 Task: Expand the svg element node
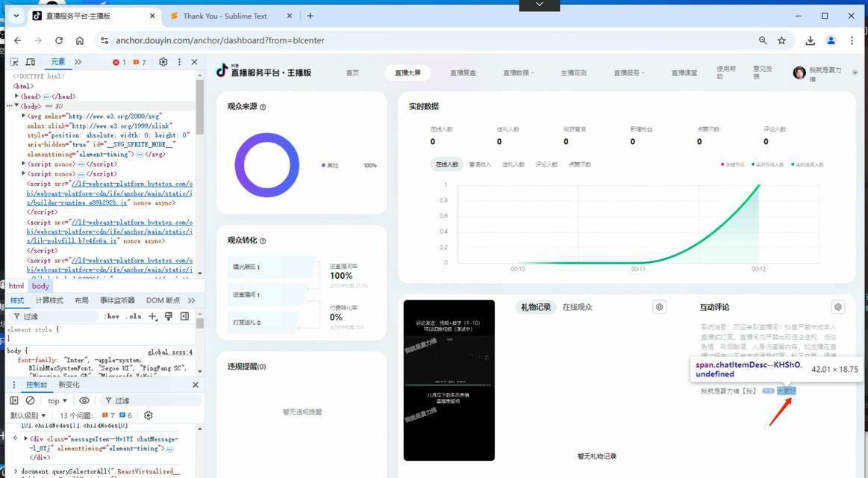pos(23,116)
